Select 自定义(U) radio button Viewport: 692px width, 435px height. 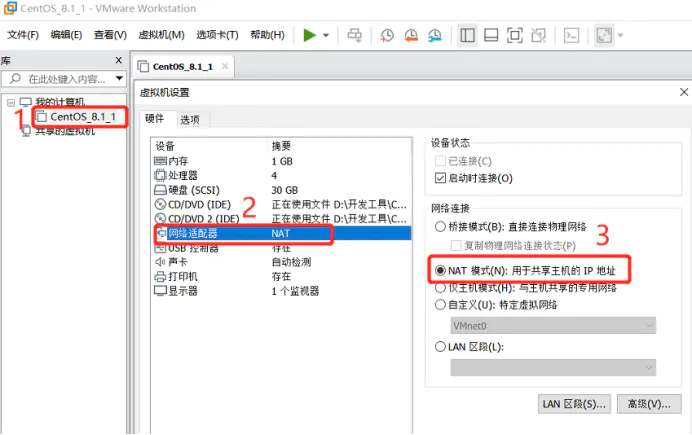point(440,305)
